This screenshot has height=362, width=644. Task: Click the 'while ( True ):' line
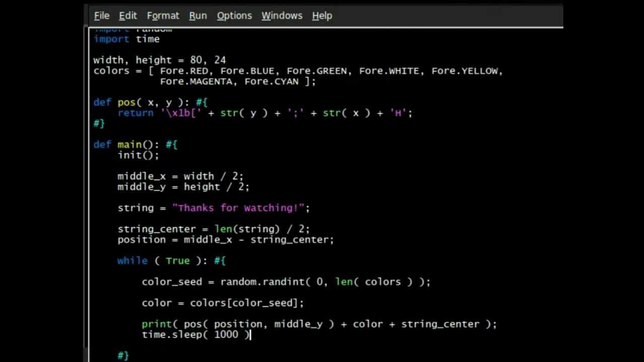(172, 261)
